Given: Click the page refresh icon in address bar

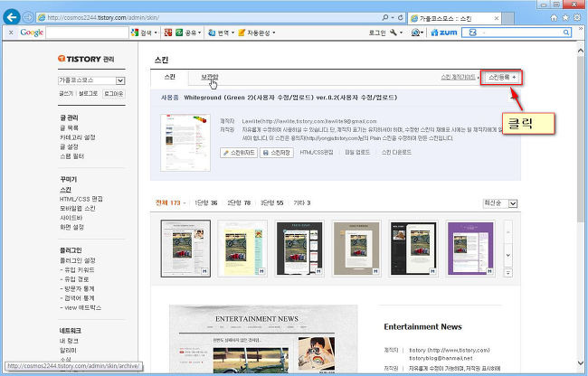Looking at the screenshot, I should pyautogui.click(x=400, y=17).
